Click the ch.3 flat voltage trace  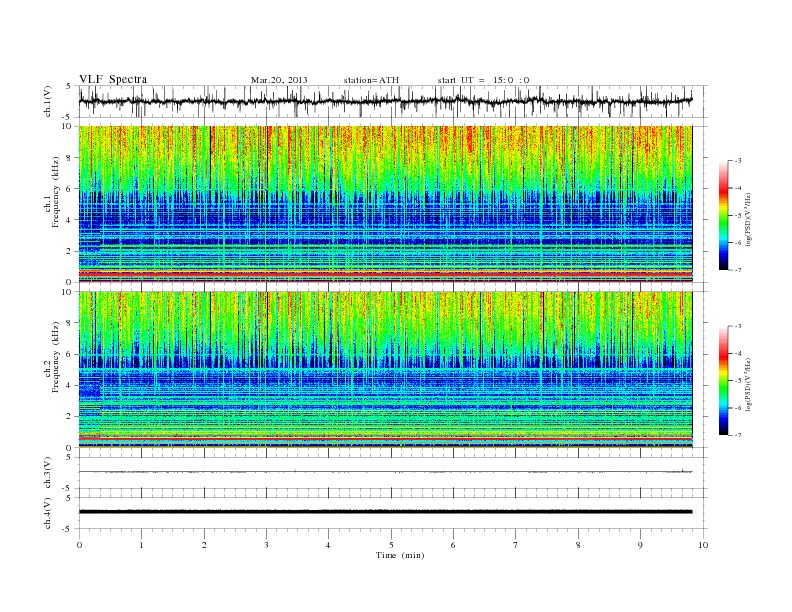pos(385,472)
